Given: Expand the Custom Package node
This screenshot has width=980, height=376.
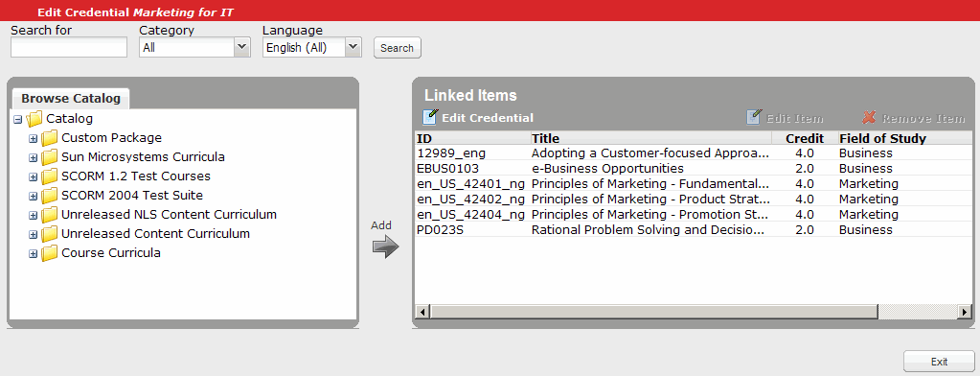Looking at the screenshot, I should tap(34, 139).
